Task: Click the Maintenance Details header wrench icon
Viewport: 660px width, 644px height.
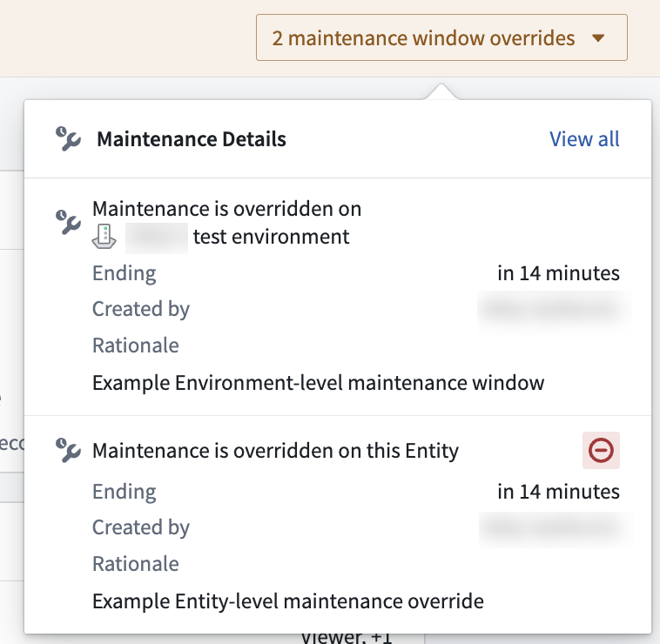Action: (68, 139)
